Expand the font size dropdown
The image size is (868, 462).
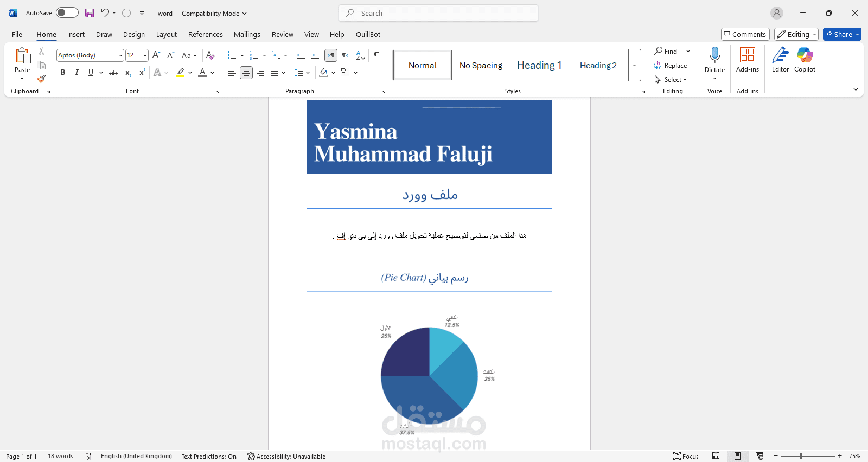pyautogui.click(x=145, y=55)
